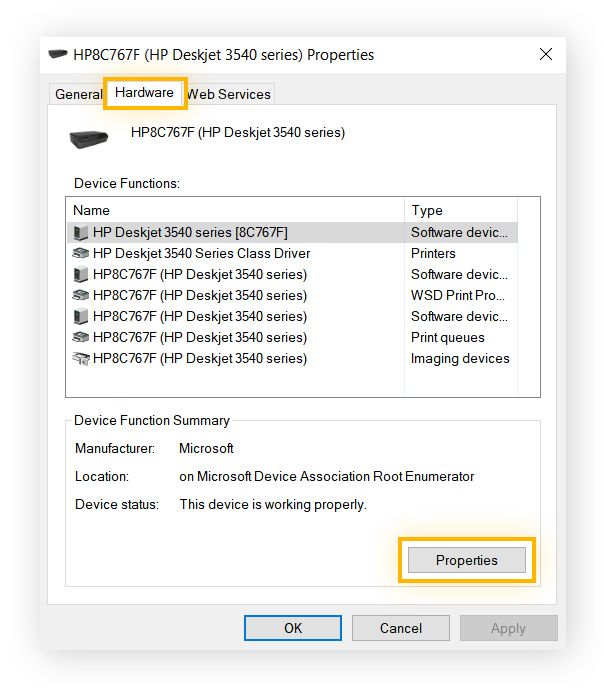Click printer icon of Class Driver row
Viewport: 604px width, 688px height.
81,253
